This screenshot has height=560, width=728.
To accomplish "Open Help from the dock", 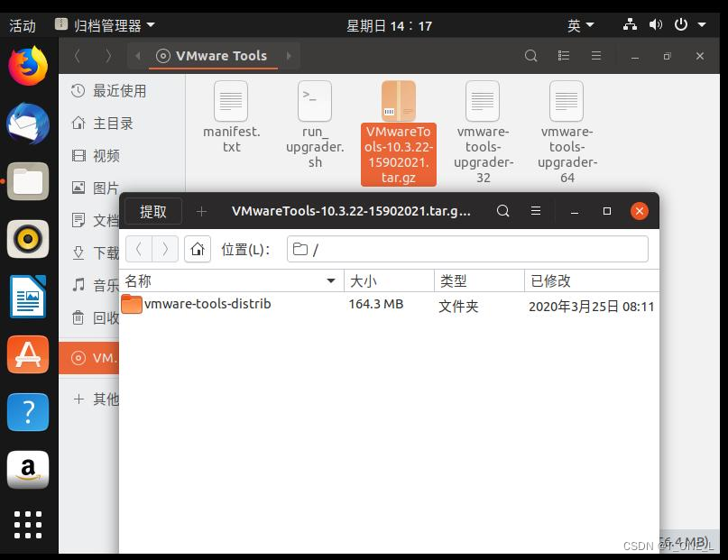I will [28, 412].
